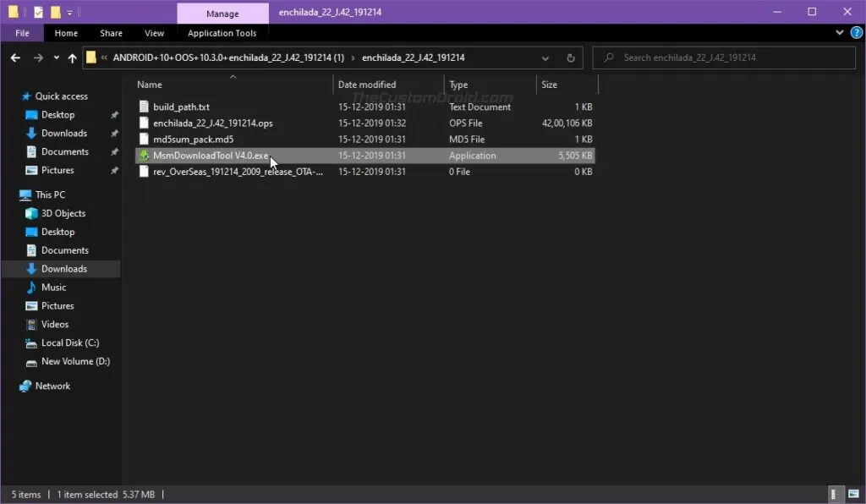Viewport: 866px width, 504px height.
Task: Expand the ribbon with the chevron arrow
Action: [839, 32]
